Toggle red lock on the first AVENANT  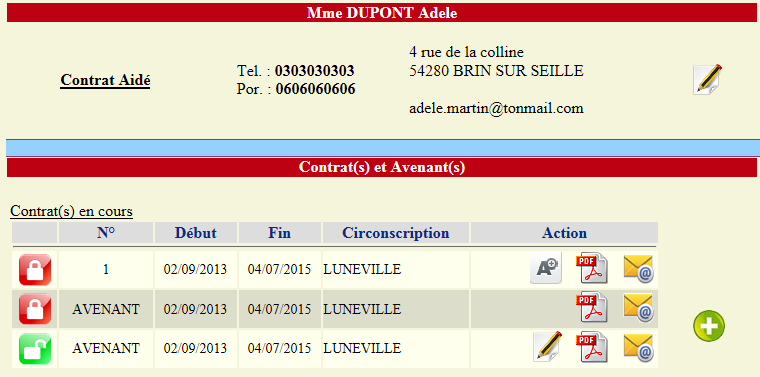[x=35, y=309]
